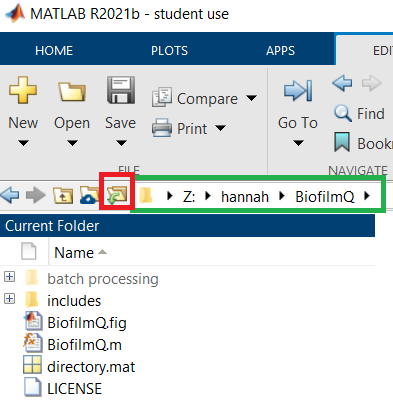This screenshot has height=405, width=393.
Task: Sort files by the Name column header
Action: 74,253
